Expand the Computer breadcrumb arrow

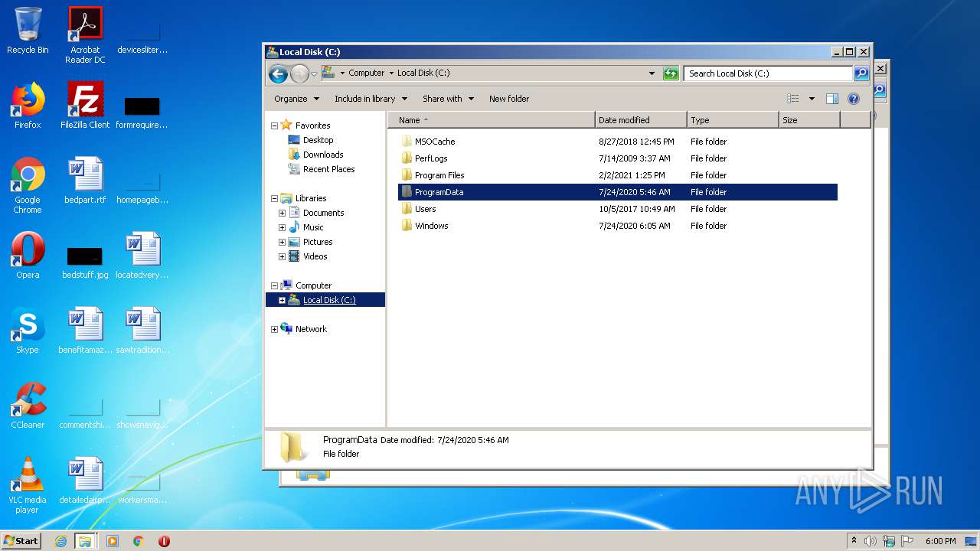pyautogui.click(x=391, y=73)
